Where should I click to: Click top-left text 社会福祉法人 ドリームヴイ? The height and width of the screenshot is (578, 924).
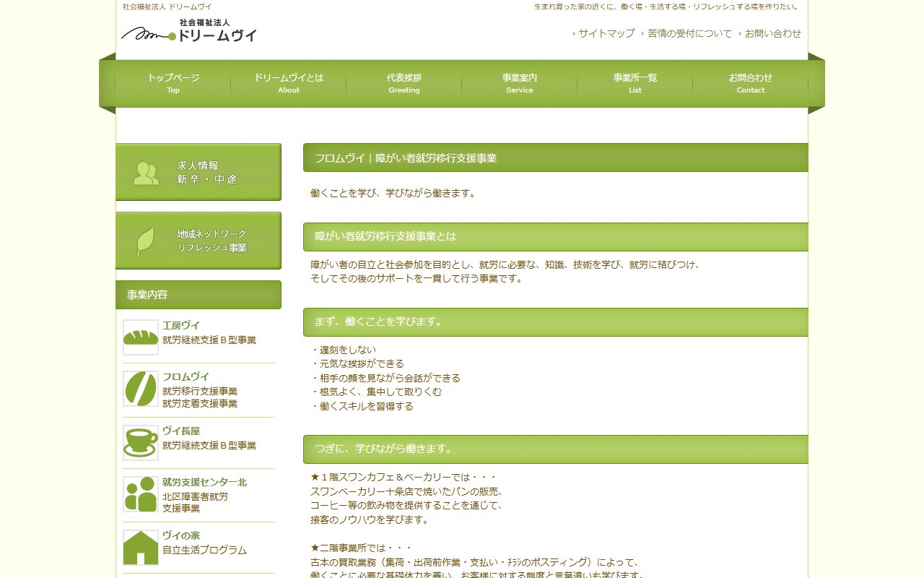(167, 7)
